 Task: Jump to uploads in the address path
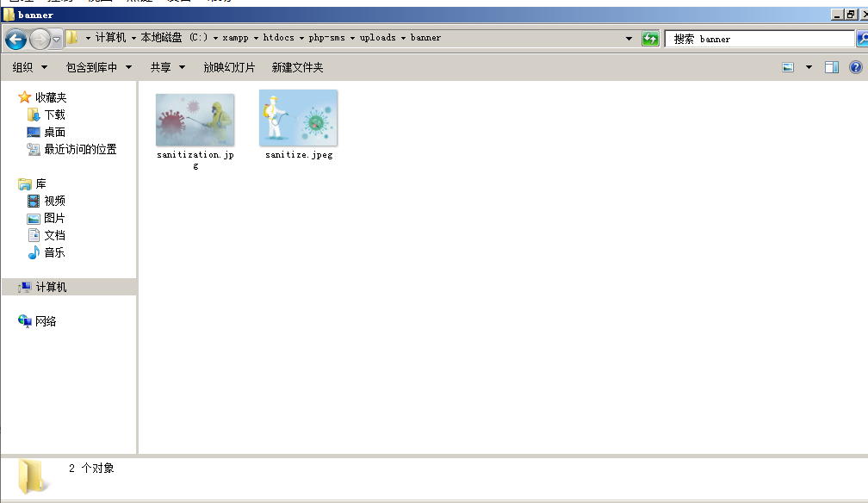point(377,38)
